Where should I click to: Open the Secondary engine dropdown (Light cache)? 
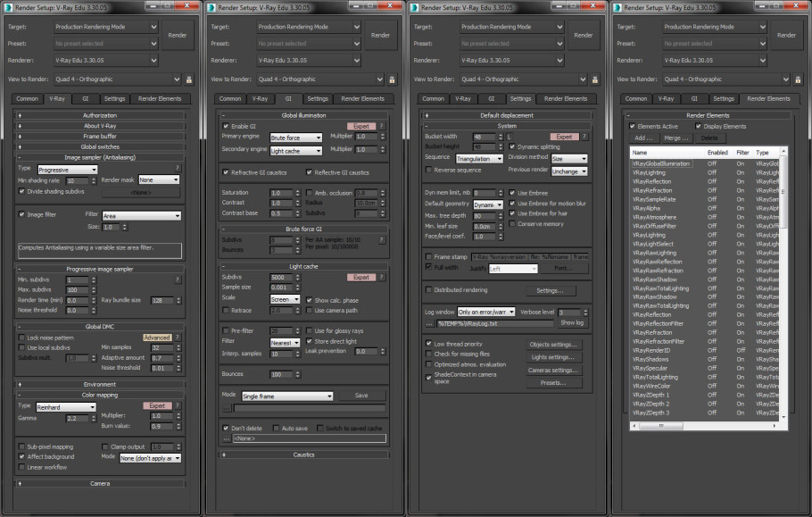(x=295, y=151)
